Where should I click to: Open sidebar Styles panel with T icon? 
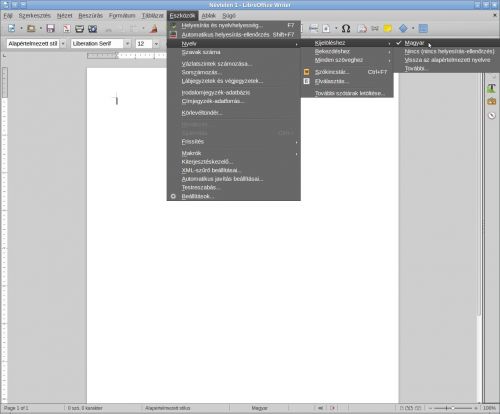point(491,88)
